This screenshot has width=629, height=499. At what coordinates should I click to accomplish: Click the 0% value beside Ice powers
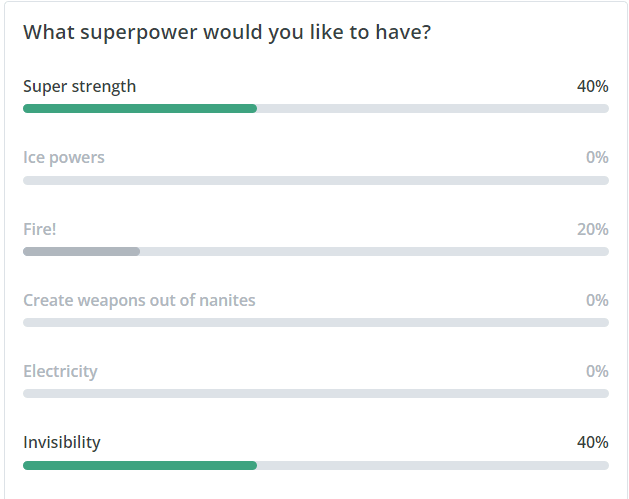pos(597,157)
